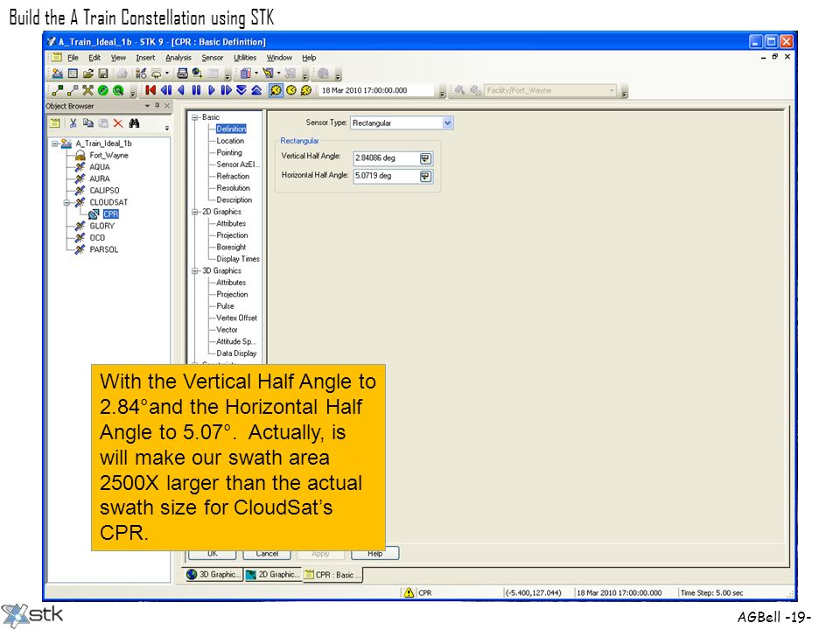Image resolution: width=840 pixels, height=630 pixels.
Task: Toggle the highlighted clock animation mode
Action: point(276,90)
